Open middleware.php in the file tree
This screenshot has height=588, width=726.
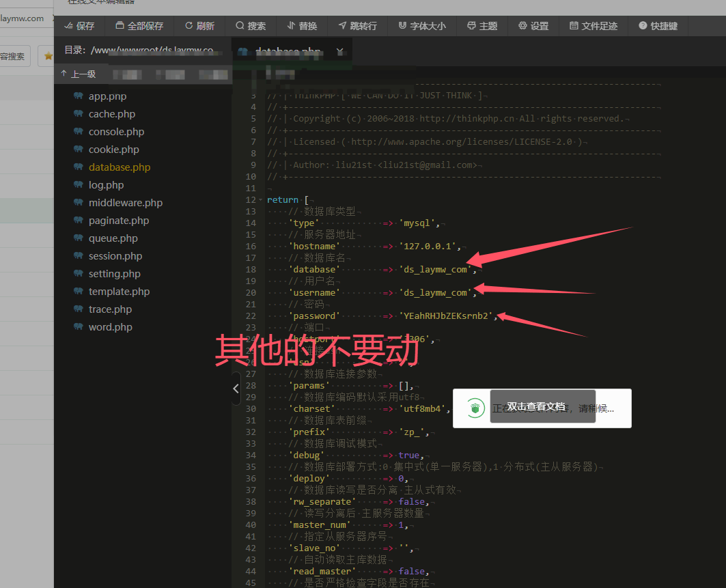pyautogui.click(x=126, y=203)
